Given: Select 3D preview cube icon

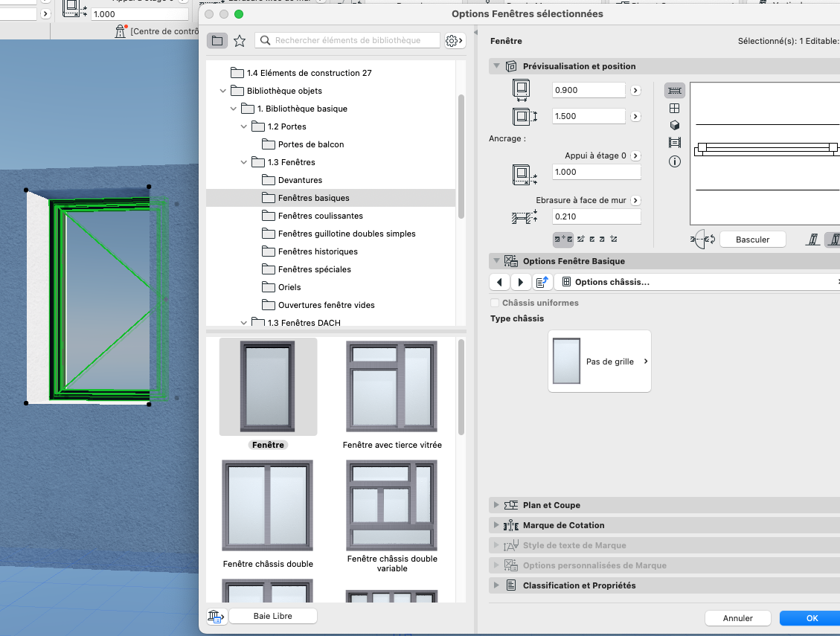Looking at the screenshot, I should pos(675,126).
